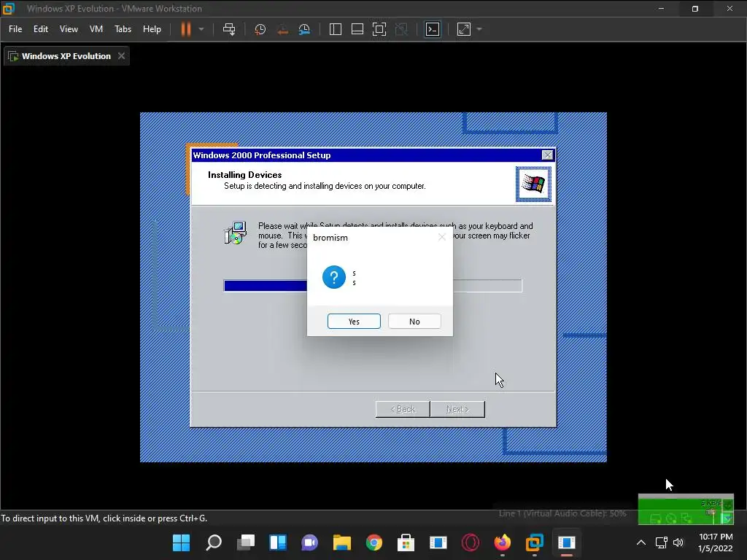The width and height of the screenshot is (747, 560).
Task: Open the power options dropdown arrow
Action: coord(201,29)
